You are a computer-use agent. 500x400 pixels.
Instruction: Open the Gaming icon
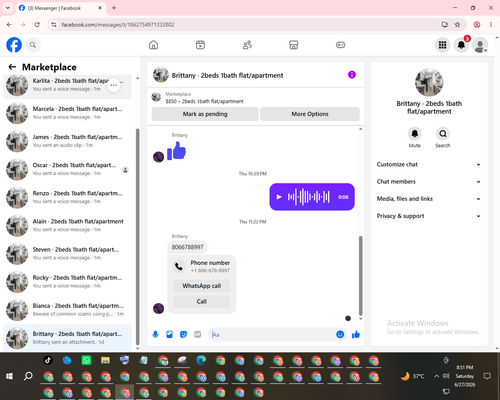(340, 45)
